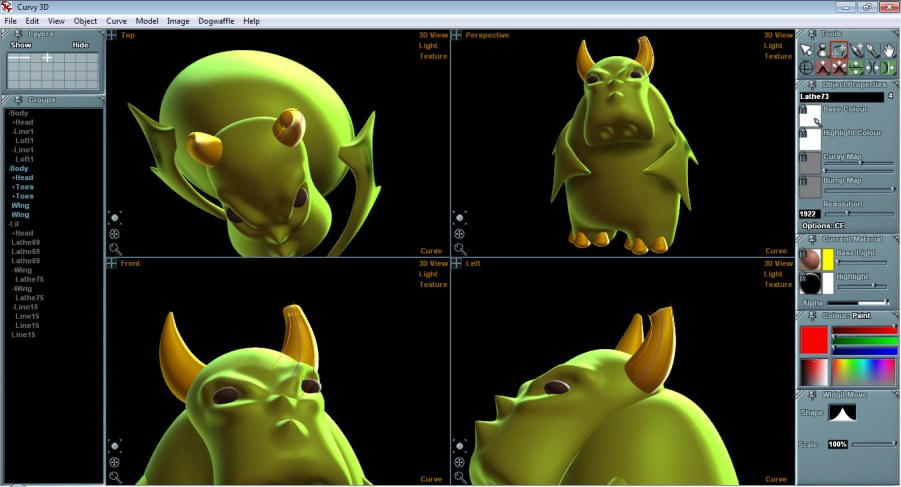901x487 pixels.
Task: Activate the highlighted Move widget tool
Action: [x=839, y=51]
